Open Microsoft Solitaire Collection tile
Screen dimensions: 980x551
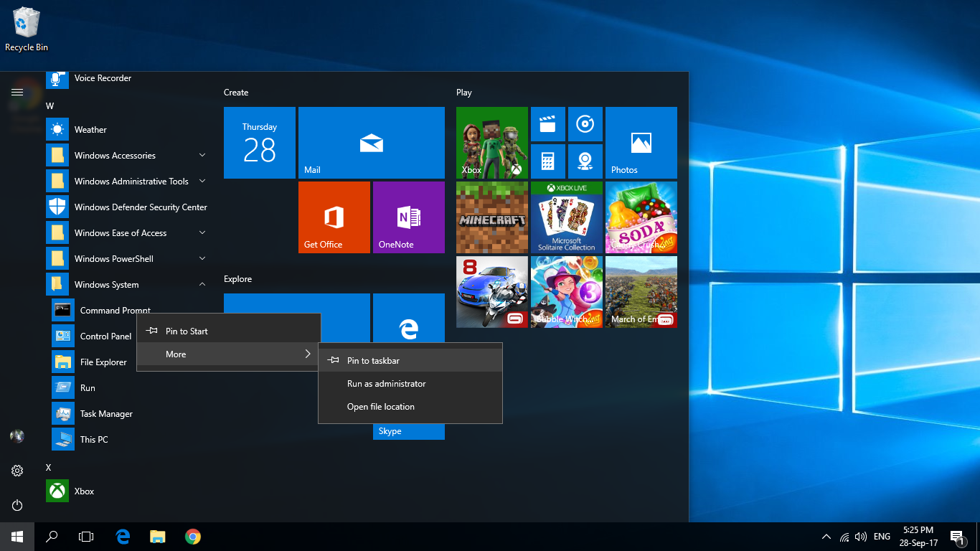pos(567,217)
